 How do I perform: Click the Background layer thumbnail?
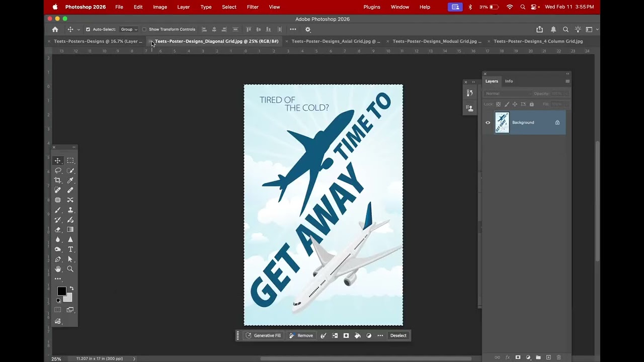[502, 123]
